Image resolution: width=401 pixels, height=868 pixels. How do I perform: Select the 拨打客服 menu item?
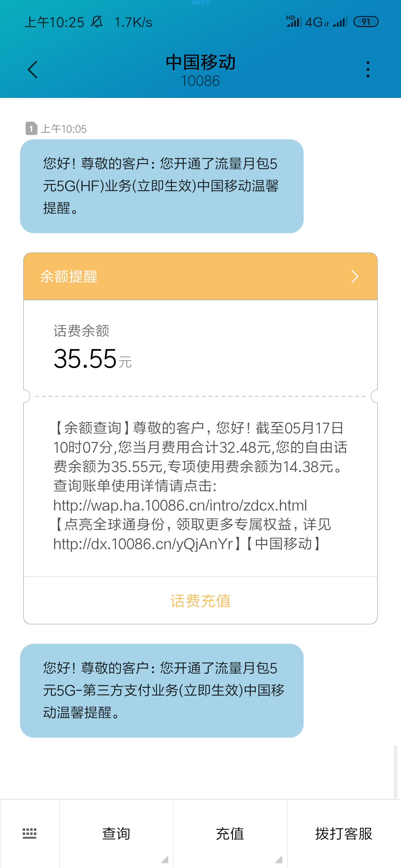344,834
